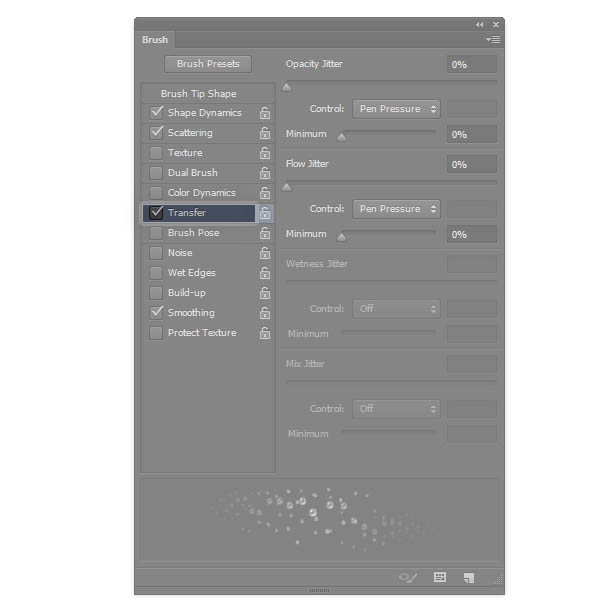
Task: Open the Color Dynamics settings
Action: tap(201, 193)
